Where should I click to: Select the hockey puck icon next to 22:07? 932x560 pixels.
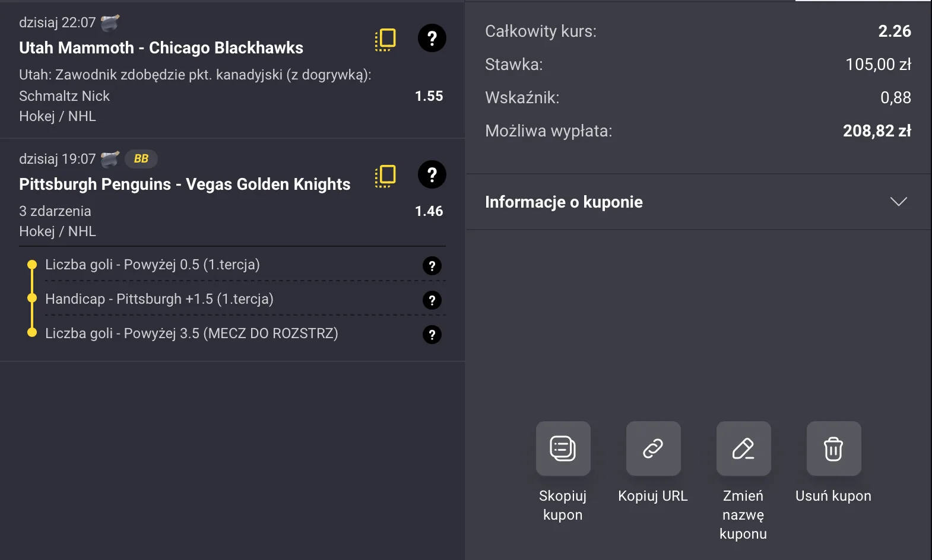(x=109, y=23)
